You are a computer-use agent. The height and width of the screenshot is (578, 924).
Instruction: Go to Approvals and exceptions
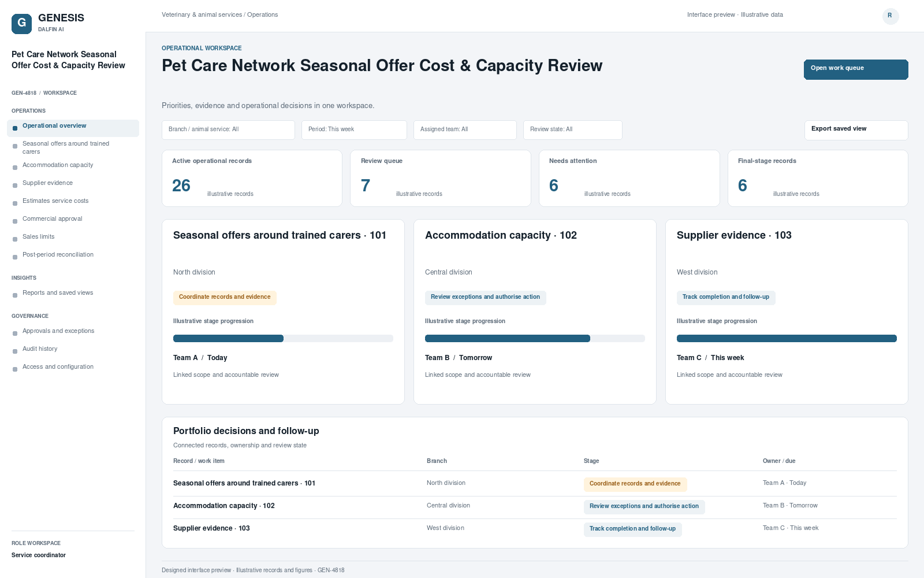(73, 331)
